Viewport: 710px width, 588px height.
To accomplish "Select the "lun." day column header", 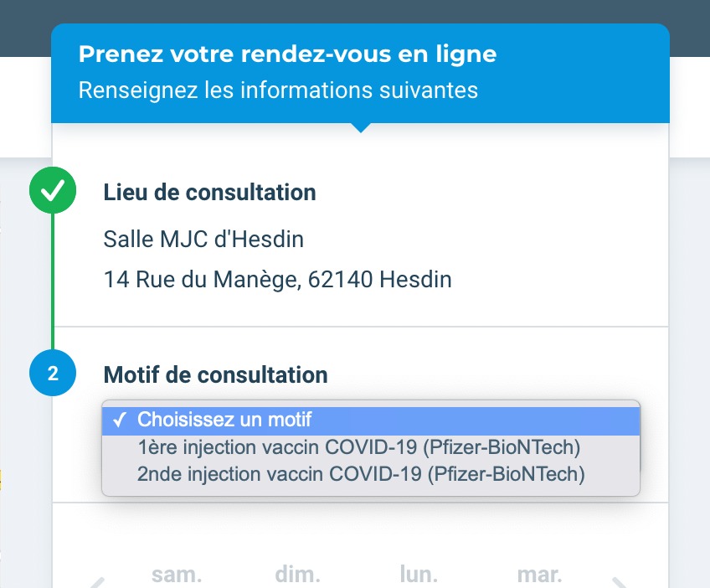I will [x=419, y=575].
